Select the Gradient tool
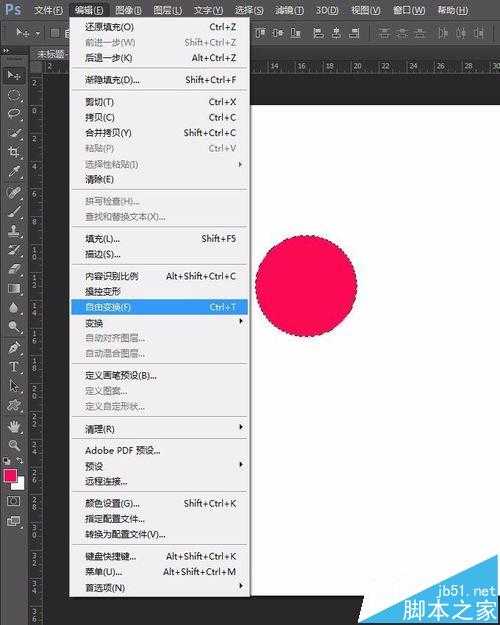The width and height of the screenshot is (500, 625). pos(14,288)
